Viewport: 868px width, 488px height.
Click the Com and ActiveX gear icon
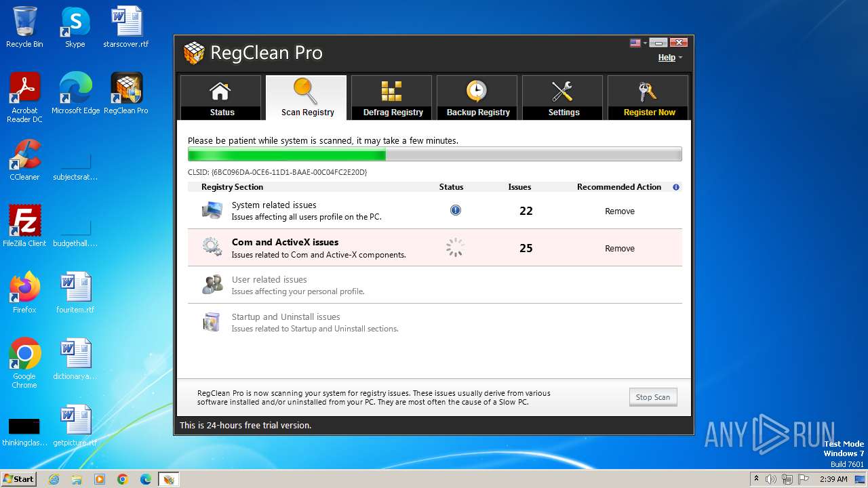coord(212,247)
